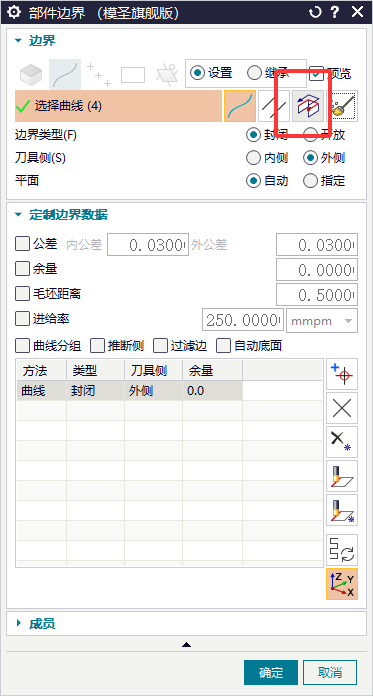Select 内侧 tool side
Viewport: 373px width, 696px height.
[x=254, y=158]
